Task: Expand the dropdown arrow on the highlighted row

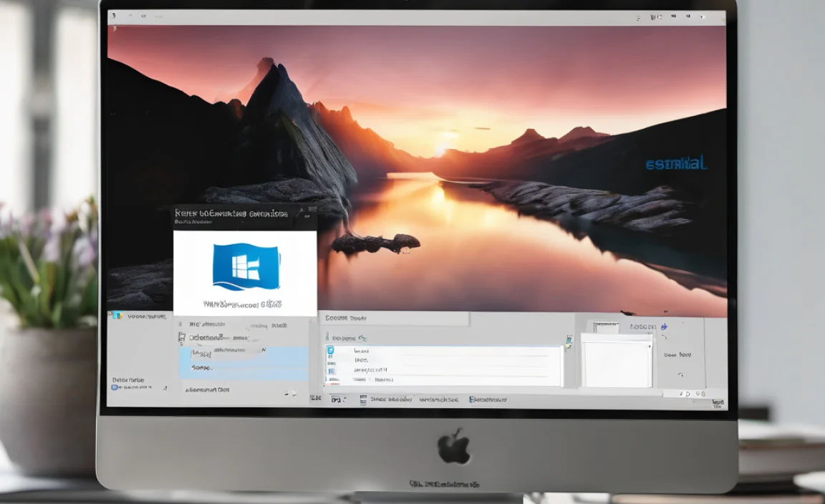Action: coord(264,350)
